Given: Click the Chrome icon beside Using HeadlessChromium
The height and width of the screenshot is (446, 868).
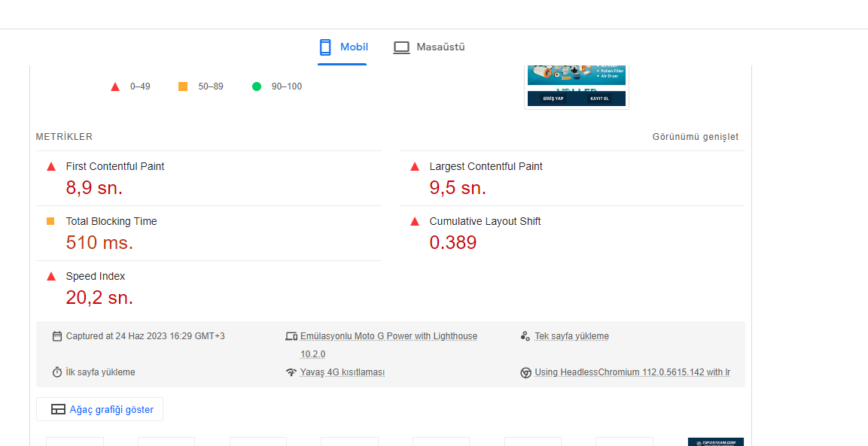Looking at the screenshot, I should pyautogui.click(x=526, y=373).
